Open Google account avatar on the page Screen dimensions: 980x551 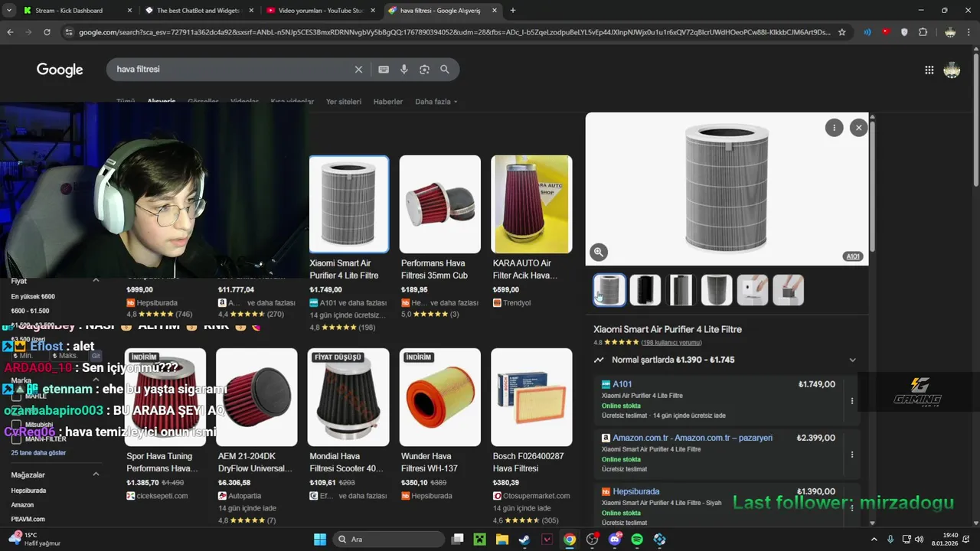coord(952,70)
